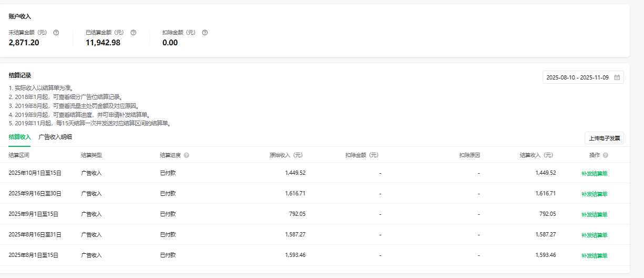
Task: Click 上传电子发票 button
Action: (x=604, y=138)
